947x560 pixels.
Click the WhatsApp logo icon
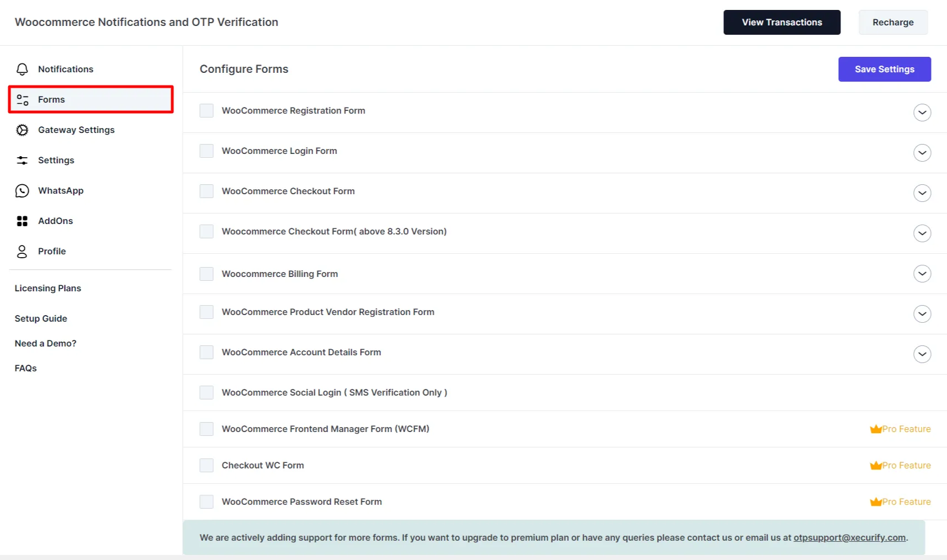pyautogui.click(x=22, y=190)
